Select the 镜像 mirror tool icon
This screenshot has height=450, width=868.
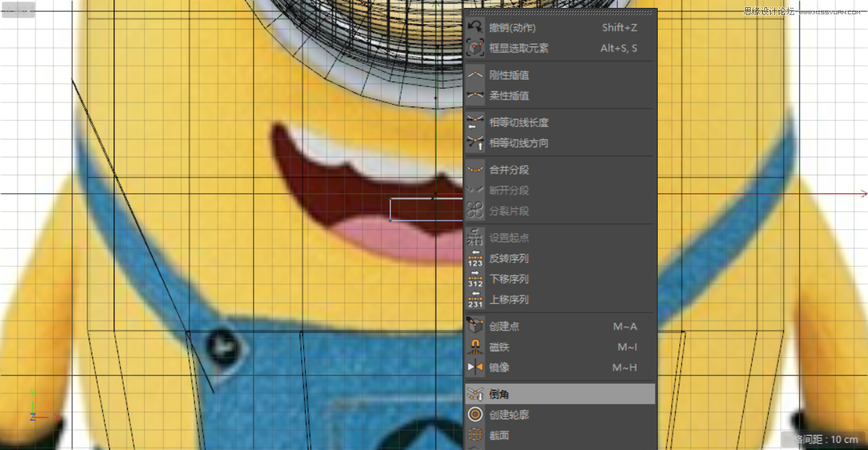(475, 368)
